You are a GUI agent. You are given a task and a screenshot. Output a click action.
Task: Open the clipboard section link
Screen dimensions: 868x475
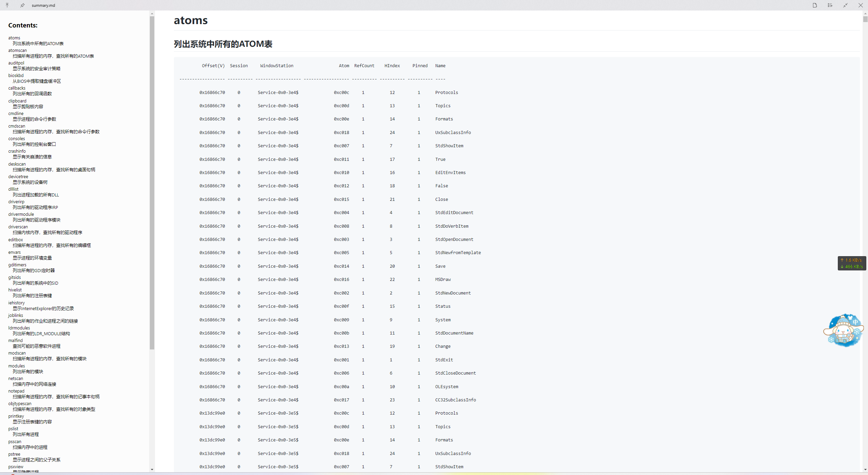click(17, 101)
